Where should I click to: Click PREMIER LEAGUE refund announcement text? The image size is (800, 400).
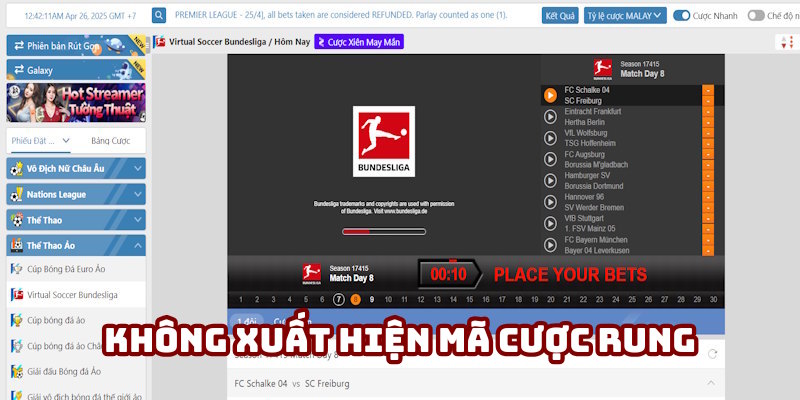coord(341,15)
